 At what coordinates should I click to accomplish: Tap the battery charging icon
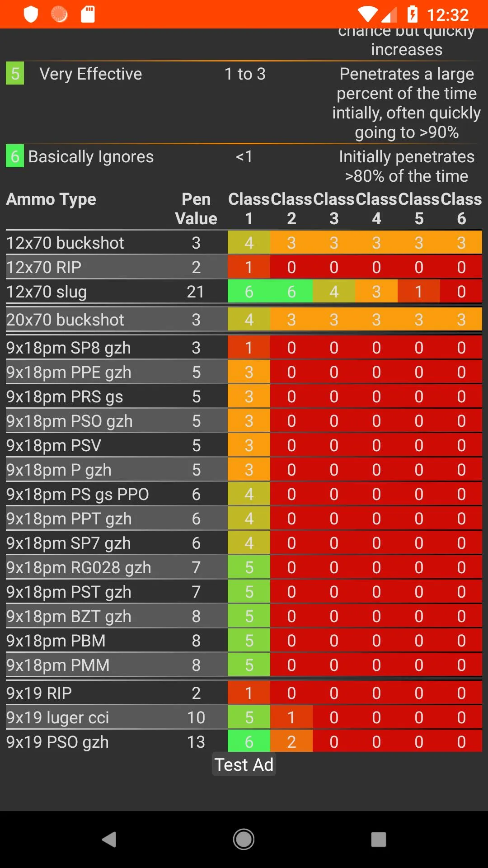pos(412,14)
